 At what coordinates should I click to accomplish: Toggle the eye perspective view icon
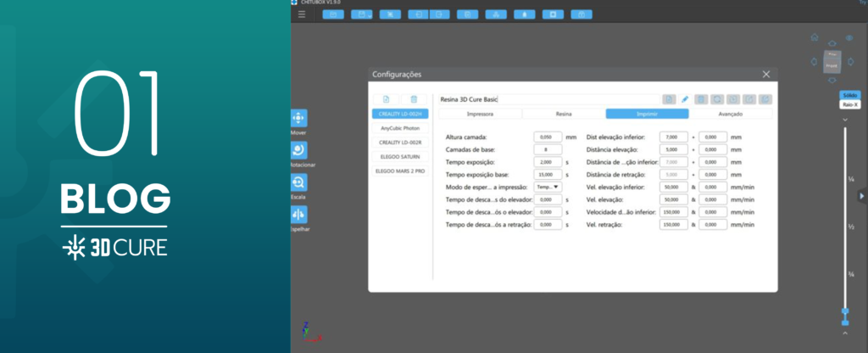849,38
